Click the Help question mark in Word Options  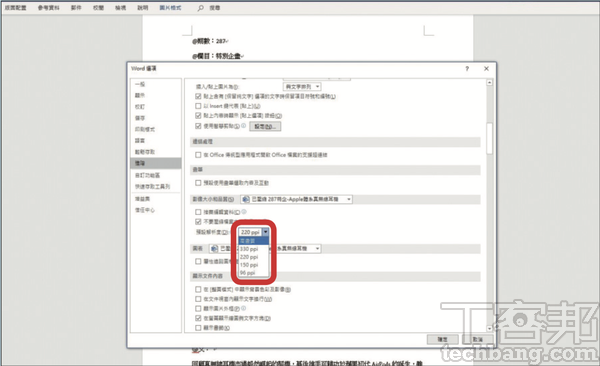point(467,69)
